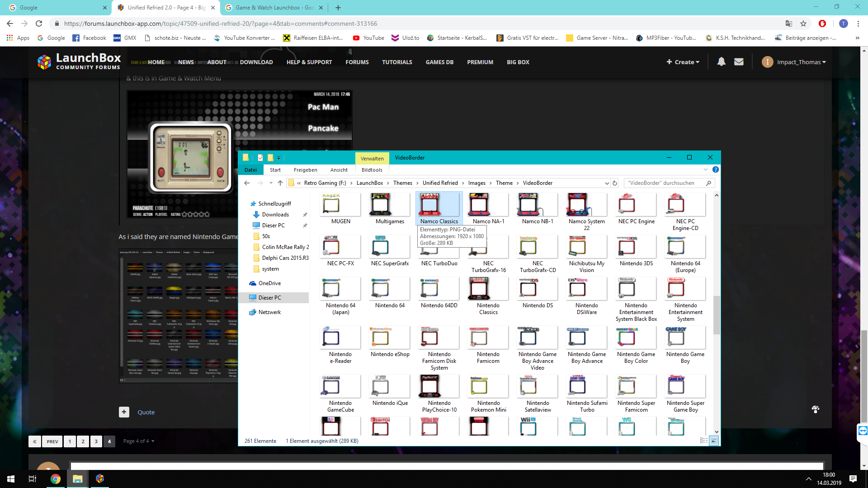
Task: Select the Nintendo Game Boy Color file
Action: click(636, 345)
